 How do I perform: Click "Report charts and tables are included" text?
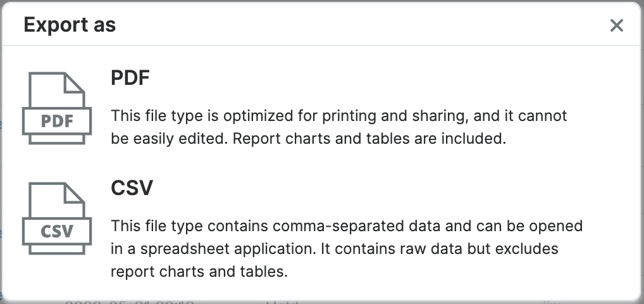coord(369,139)
